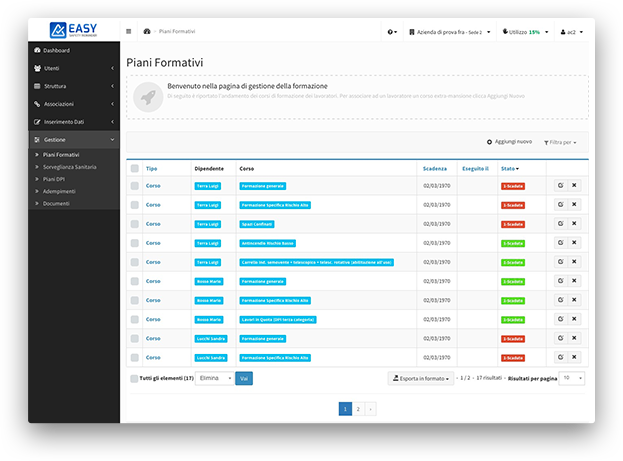This screenshot has width=623, height=461.
Task: Expand the Utenti sidebar menu
Action: [74, 68]
